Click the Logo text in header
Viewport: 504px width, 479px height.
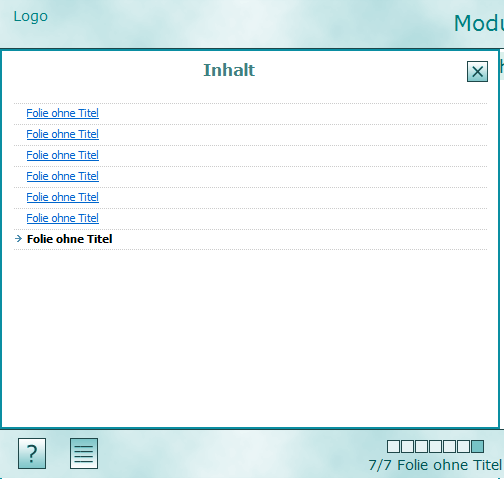point(31,17)
